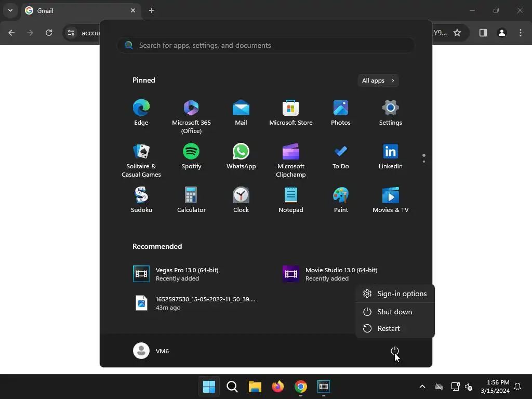Open a new Chrome tab
The width and height of the screenshot is (532, 399).
click(x=152, y=10)
